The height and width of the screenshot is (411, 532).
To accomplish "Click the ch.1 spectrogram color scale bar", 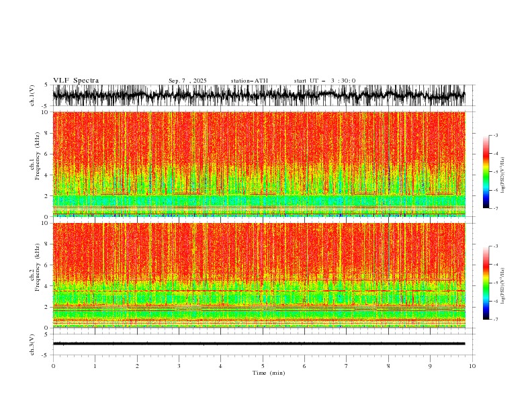I will (x=486, y=172).
